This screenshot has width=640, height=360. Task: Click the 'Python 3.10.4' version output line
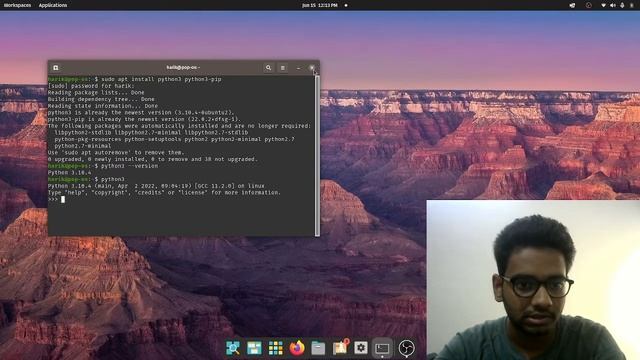pos(69,173)
